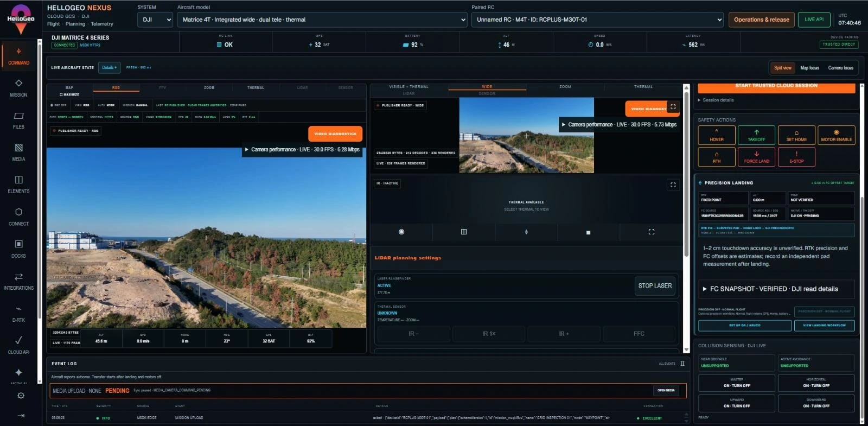Click the sidebar settings gear icon
Viewport: 868px width, 426px height.
(x=21, y=396)
